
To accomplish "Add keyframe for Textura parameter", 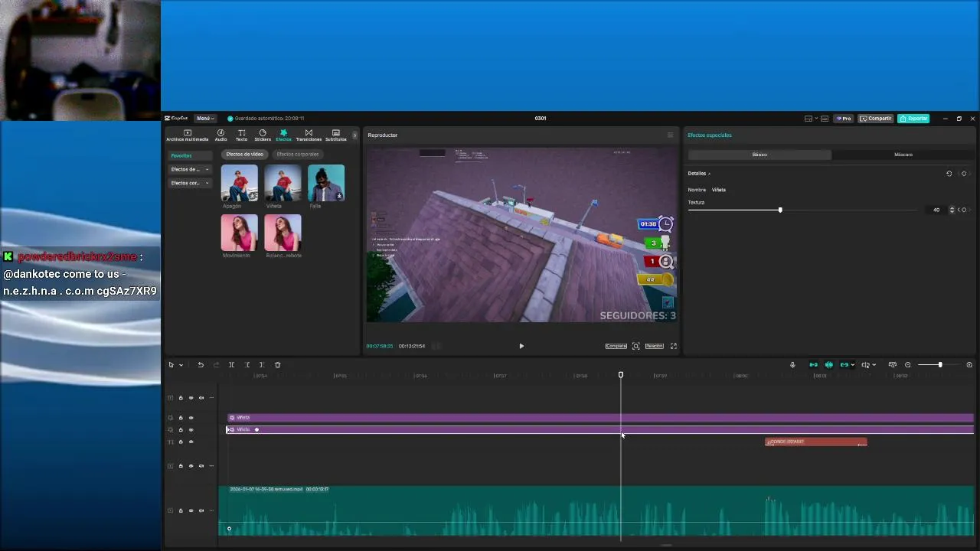I will tap(964, 210).
